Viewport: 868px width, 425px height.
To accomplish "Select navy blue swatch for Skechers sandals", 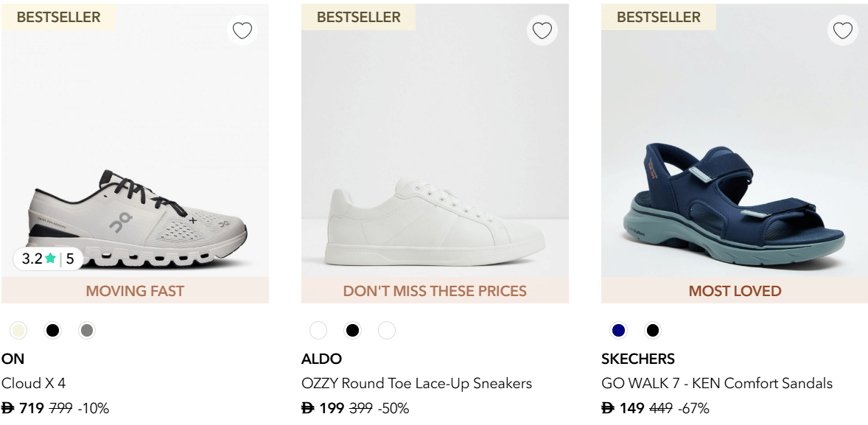I will tap(618, 331).
